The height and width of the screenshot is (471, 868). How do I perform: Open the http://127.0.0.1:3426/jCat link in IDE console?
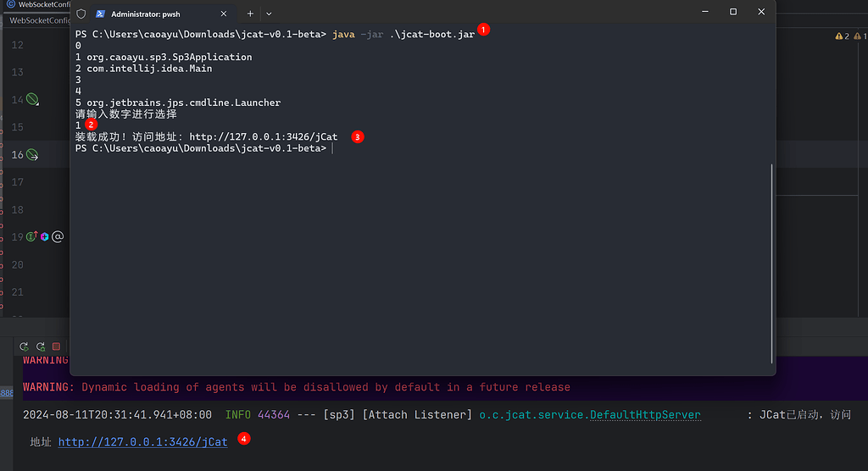[142, 441]
